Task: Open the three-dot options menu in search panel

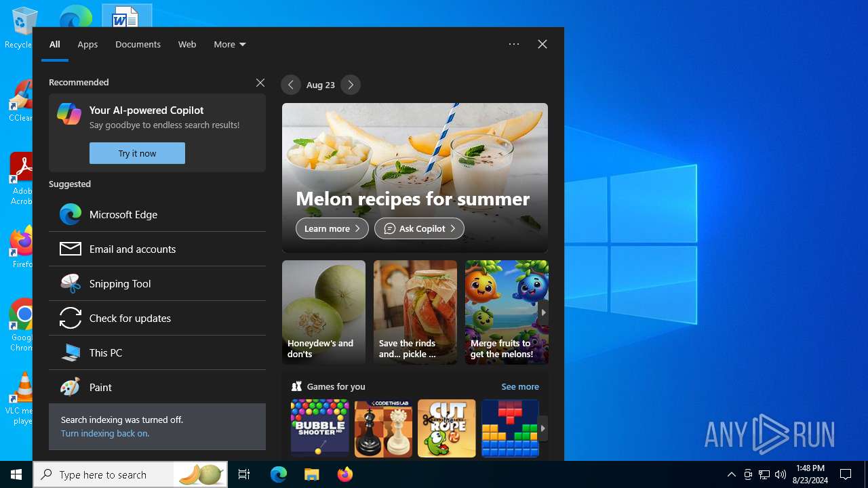Action: [x=514, y=44]
